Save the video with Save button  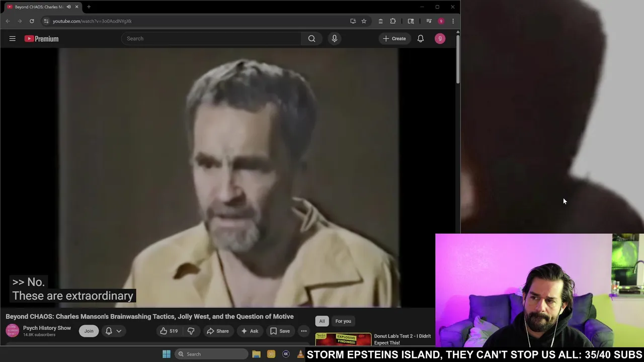coord(280,331)
